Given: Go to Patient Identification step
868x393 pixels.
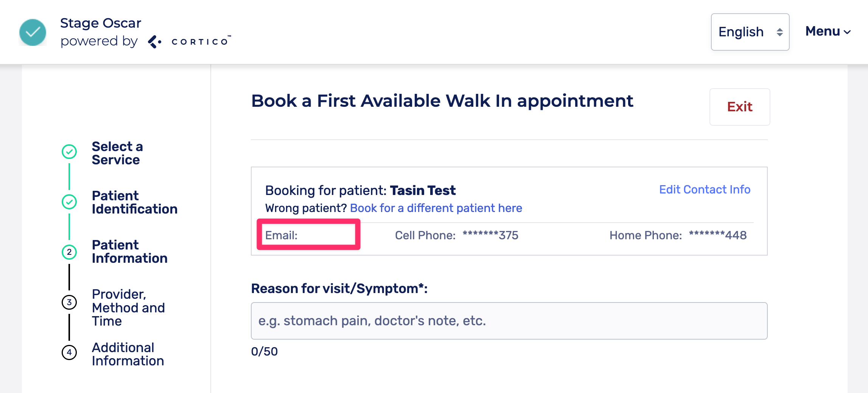Looking at the screenshot, I should pyautogui.click(x=134, y=202).
